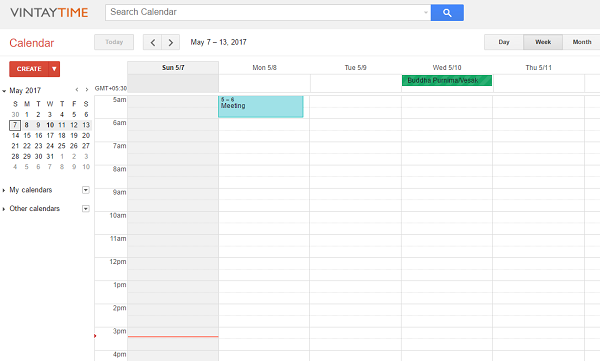Collapse the May 2017 mini calendar
The height and width of the screenshot is (361, 600).
(4, 91)
